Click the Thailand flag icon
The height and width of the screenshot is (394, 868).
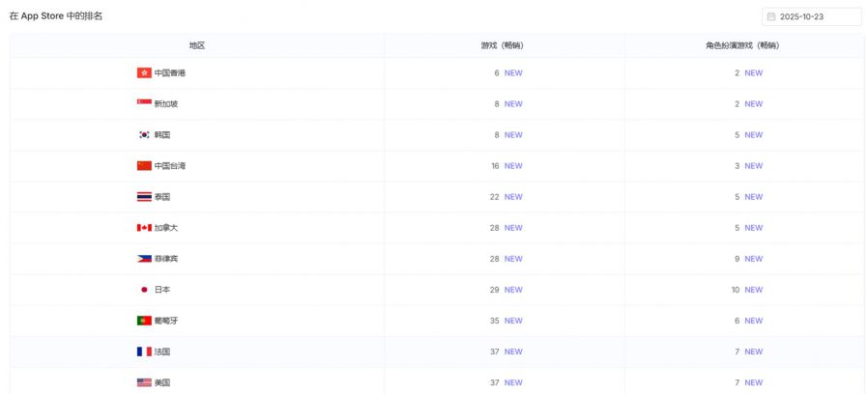pos(144,196)
